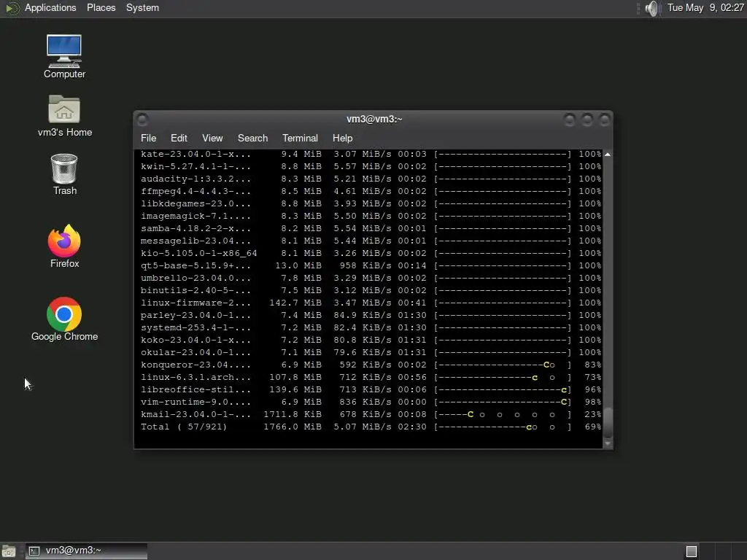This screenshot has height=560, width=747.
Task: Open the System menu
Action: (142, 7)
